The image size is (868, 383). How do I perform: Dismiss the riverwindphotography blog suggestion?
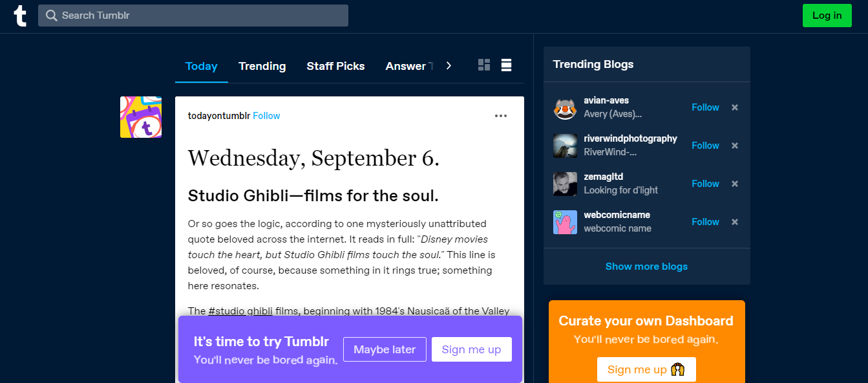coord(735,146)
